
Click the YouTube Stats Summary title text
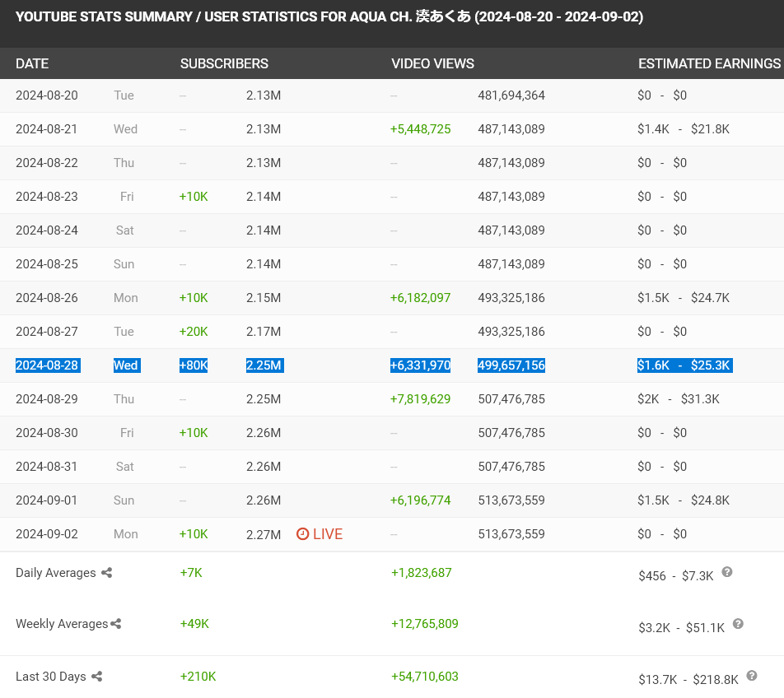pos(329,16)
